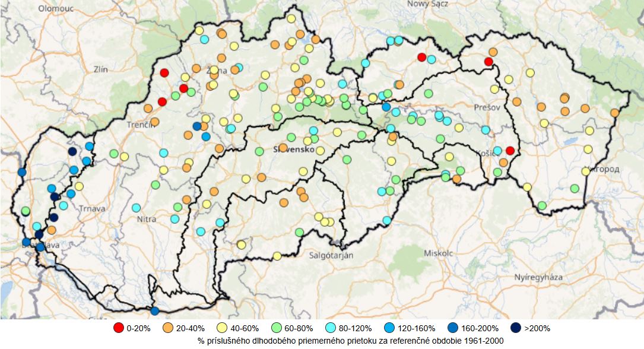Image resolution: width=644 pixels, height=349 pixels.
Task: Click the 160-200% legend label
Action: tap(480, 328)
